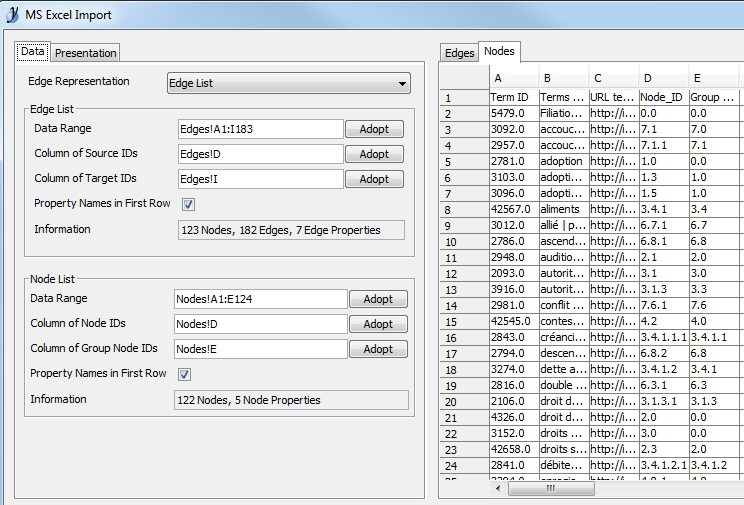Select the Nodes sheet tab
This screenshot has width=744, height=505.
click(498, 51)
